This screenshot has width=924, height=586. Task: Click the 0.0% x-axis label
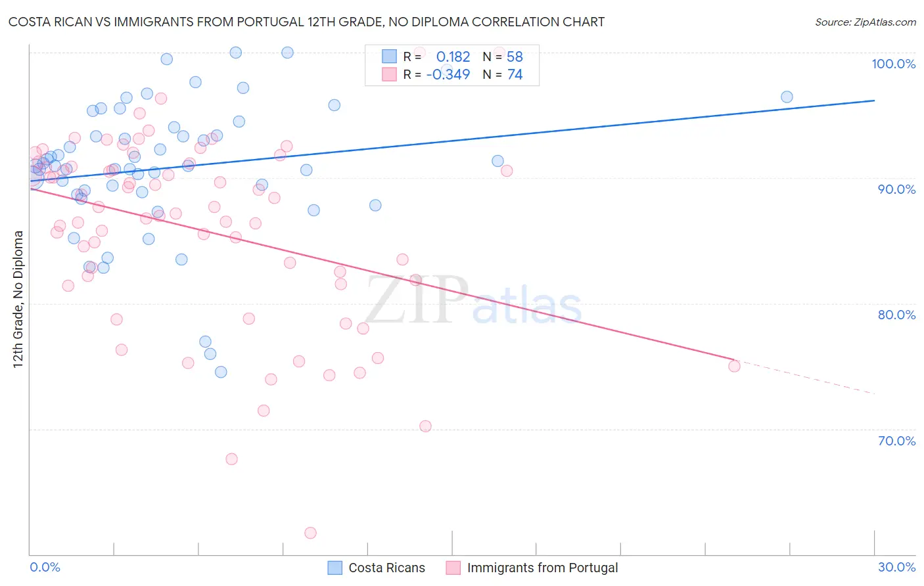[45, 567]
